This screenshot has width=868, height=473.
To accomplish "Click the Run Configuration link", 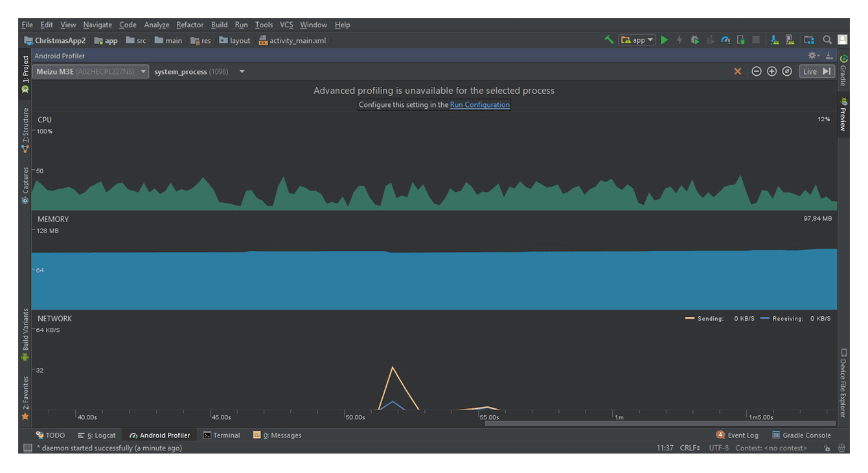I will pos(479,105).
